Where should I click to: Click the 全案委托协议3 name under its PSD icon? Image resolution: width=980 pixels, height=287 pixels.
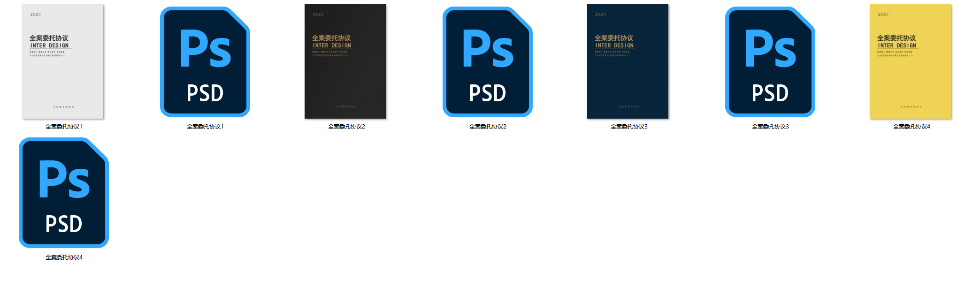click(x=770, y=127)
